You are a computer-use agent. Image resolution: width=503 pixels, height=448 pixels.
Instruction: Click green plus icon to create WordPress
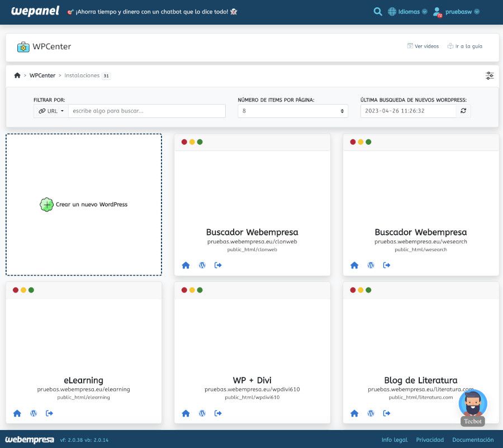pos(46,204)
